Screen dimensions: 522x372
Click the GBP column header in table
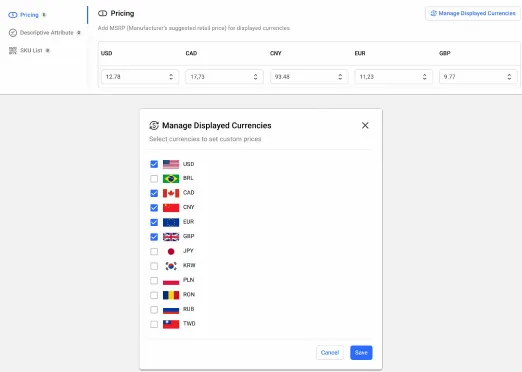(x=445, y=53)
